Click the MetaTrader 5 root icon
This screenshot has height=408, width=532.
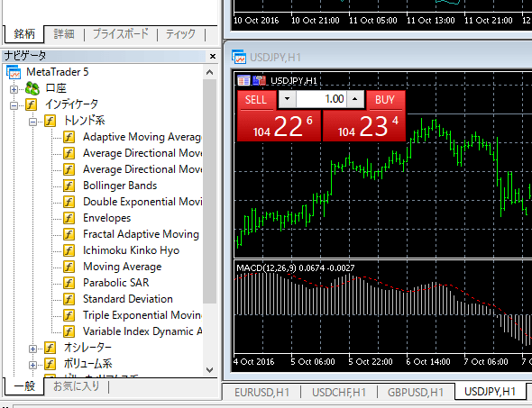(x=14, y=72)
